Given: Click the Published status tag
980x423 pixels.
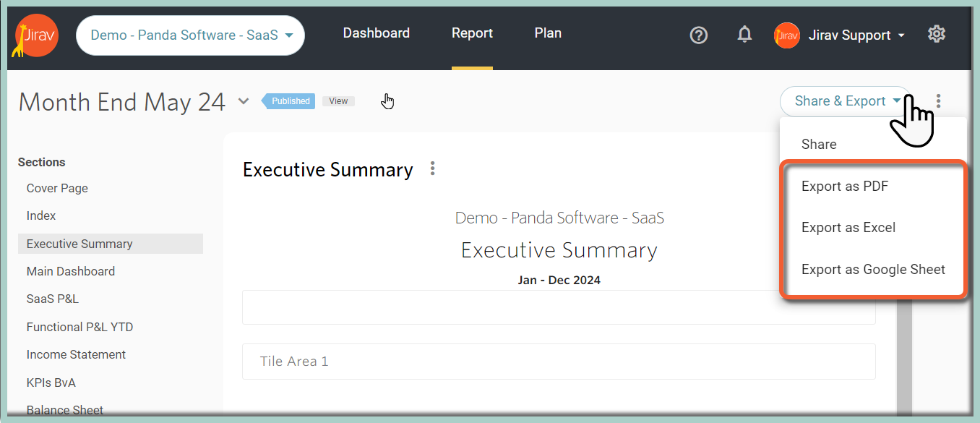Looking at the screenshot, I should [289, 101].
